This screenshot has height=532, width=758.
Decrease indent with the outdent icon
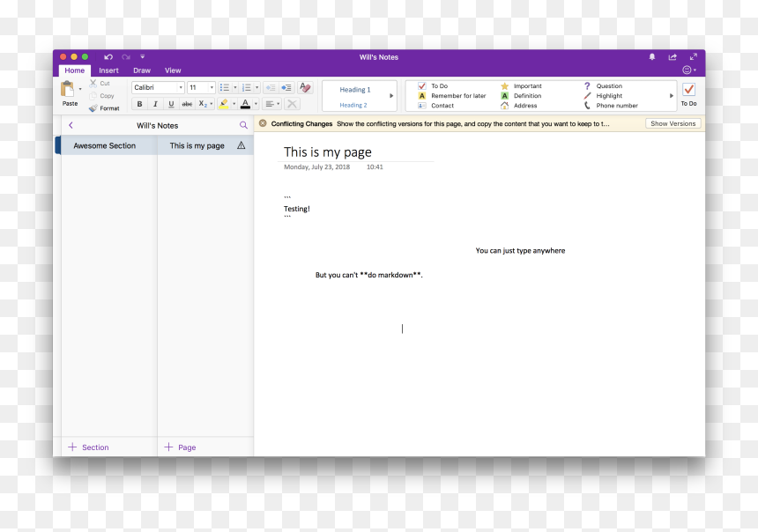tap(271, 87)
